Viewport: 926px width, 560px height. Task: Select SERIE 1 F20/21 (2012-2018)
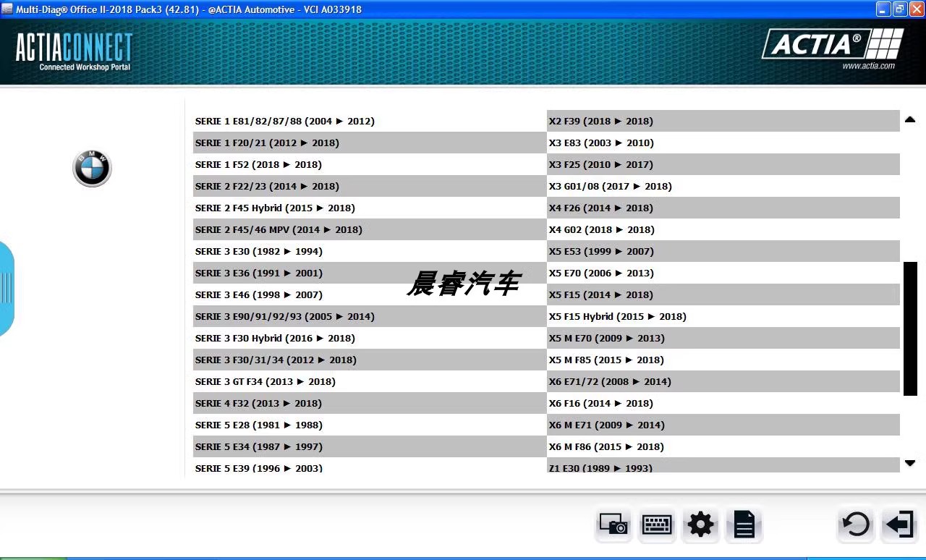(370, 143)
